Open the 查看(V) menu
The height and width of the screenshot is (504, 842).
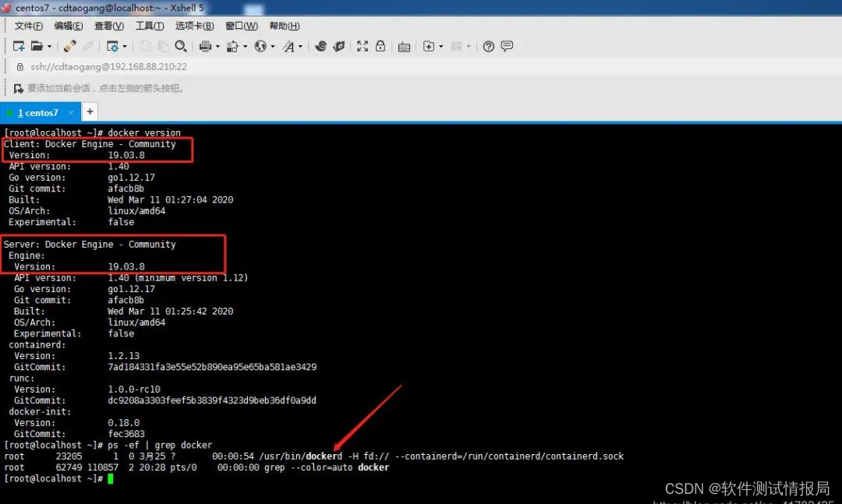tap(109, 26)
